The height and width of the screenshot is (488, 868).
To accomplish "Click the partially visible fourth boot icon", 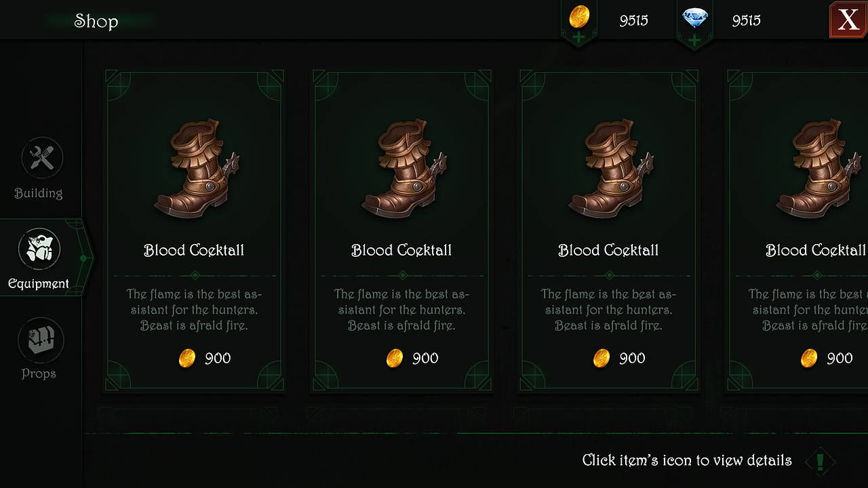I will click(x=817, y=169).
